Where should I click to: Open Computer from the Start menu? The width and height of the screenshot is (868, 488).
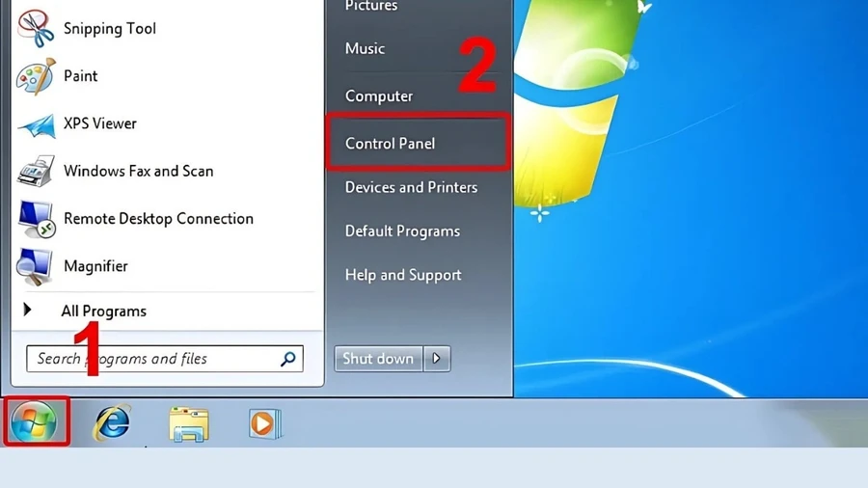click(x=379, y=96)
